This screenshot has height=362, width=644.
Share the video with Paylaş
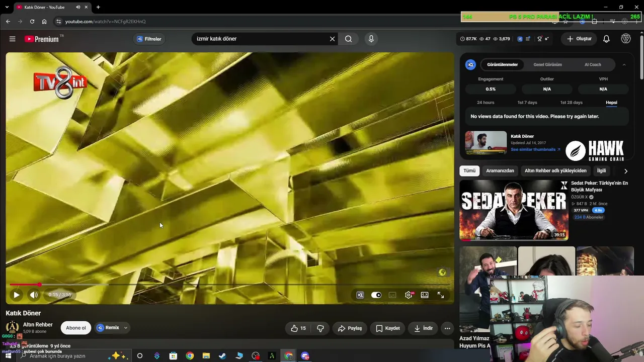point(350,328)
